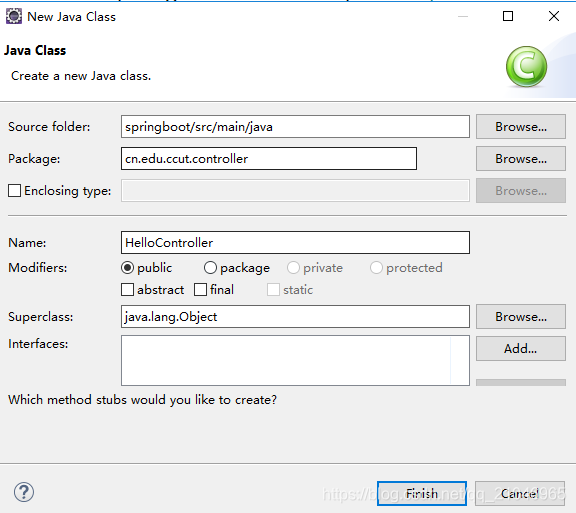Click the Eclipse icon in title bar
This screenshot has height=513, width=576.
point(14,17)
